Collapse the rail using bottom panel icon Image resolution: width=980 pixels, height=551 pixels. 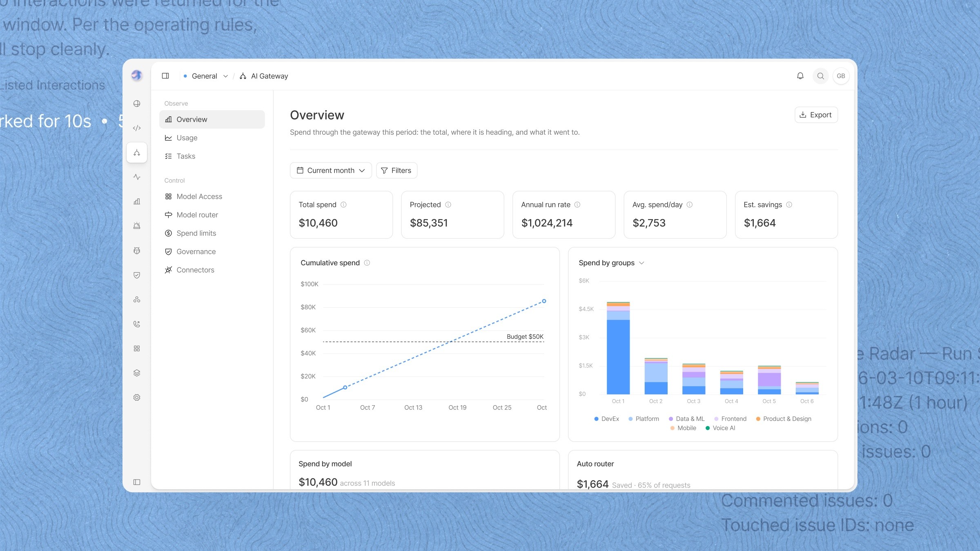coord(137,482)
